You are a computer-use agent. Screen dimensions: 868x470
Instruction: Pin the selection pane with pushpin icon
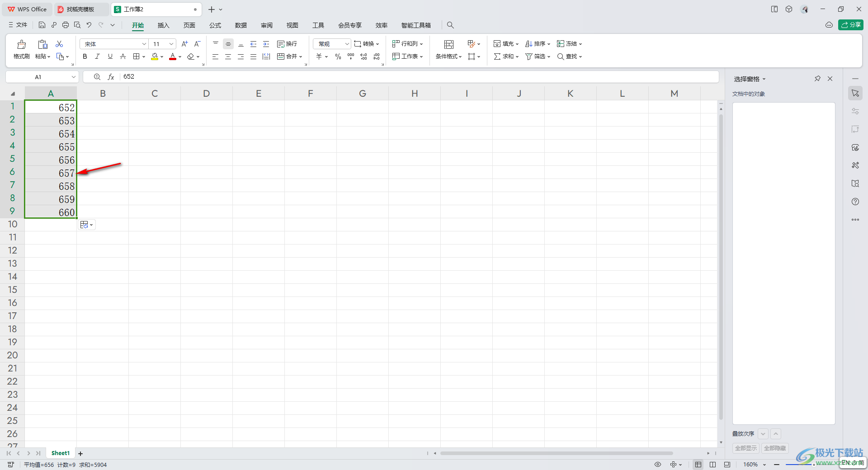point(817,79)
